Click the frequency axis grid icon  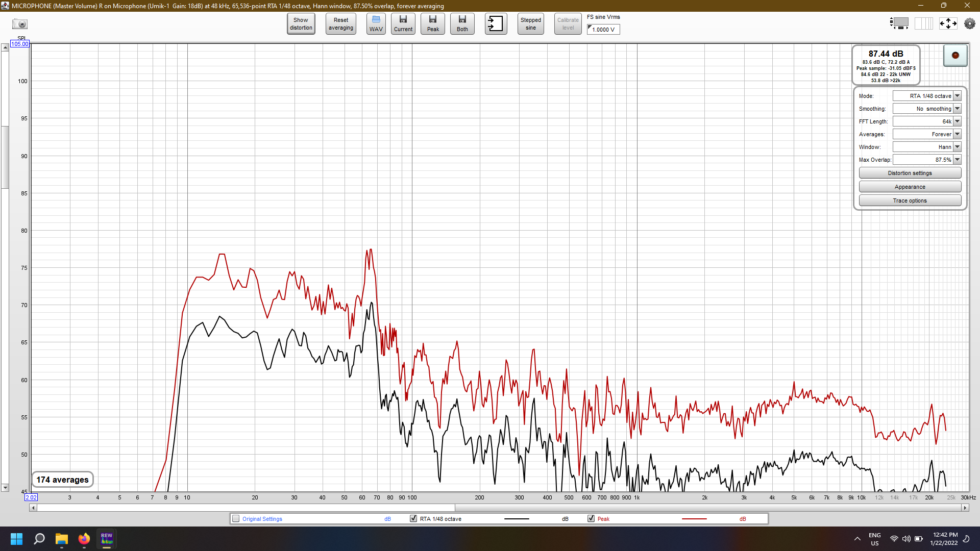tap(923, 23)
